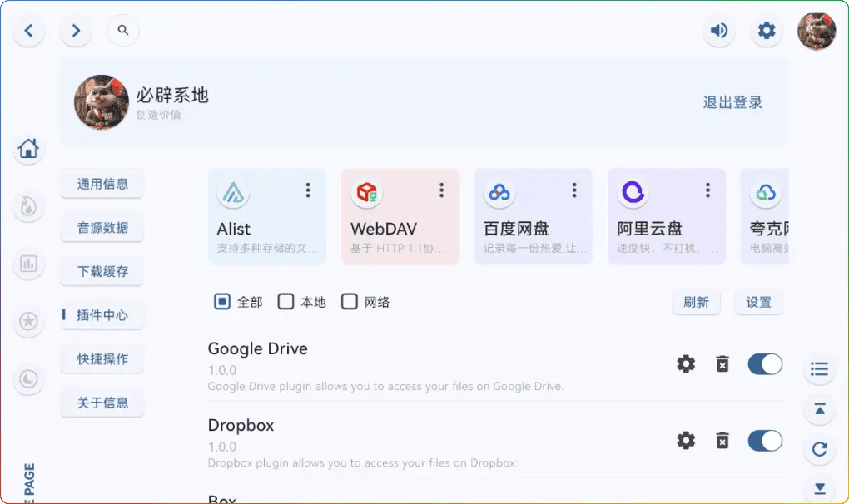The width and height of the screenshot is (849, 504).
Task: Delete the Dropbox plugin via trash icon
Action: pyautogui.click(x=722, y=441)
